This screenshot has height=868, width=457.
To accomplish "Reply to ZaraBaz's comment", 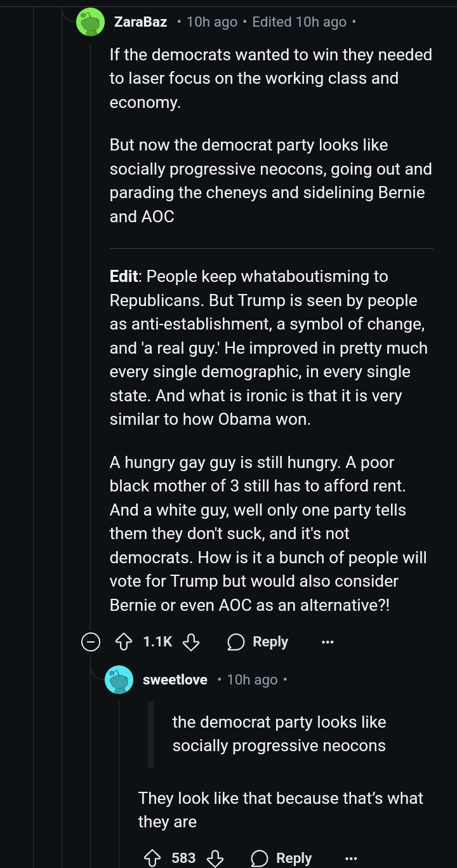I will (258, 642).
